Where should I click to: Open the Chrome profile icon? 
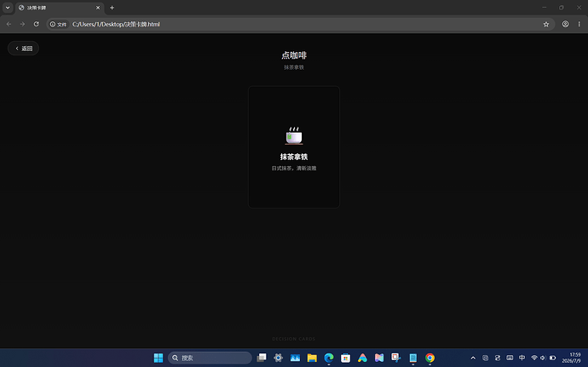click(565, 24)
